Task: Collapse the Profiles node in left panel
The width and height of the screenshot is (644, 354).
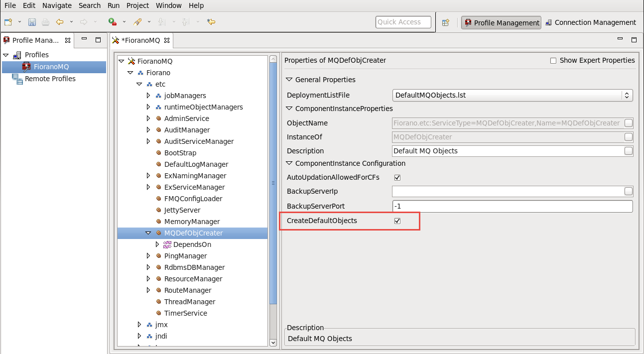Action: [x=6, y=55]
